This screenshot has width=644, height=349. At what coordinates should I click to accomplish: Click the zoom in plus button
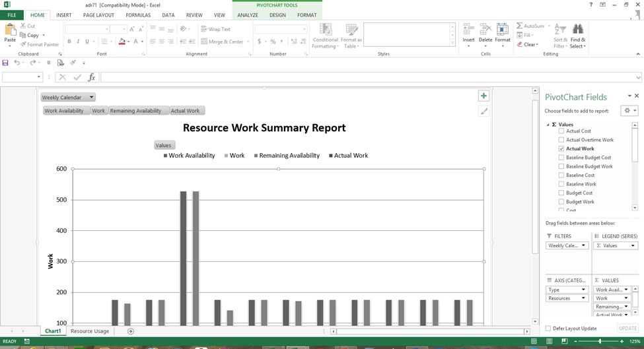(x=622, y=341)
